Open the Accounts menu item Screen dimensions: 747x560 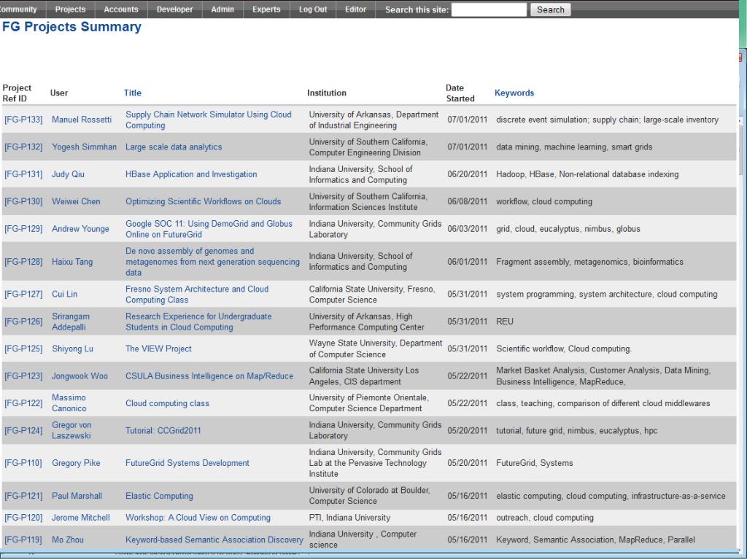tap(121, 9)
